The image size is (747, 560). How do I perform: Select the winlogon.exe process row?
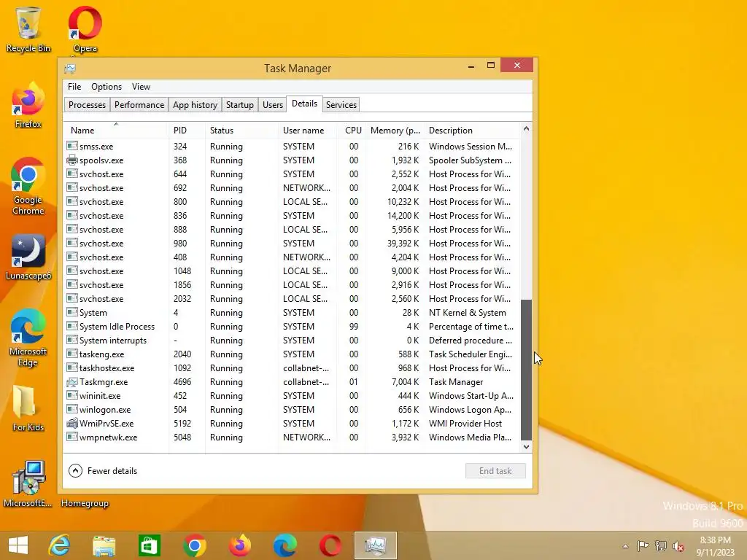[292, 410]
